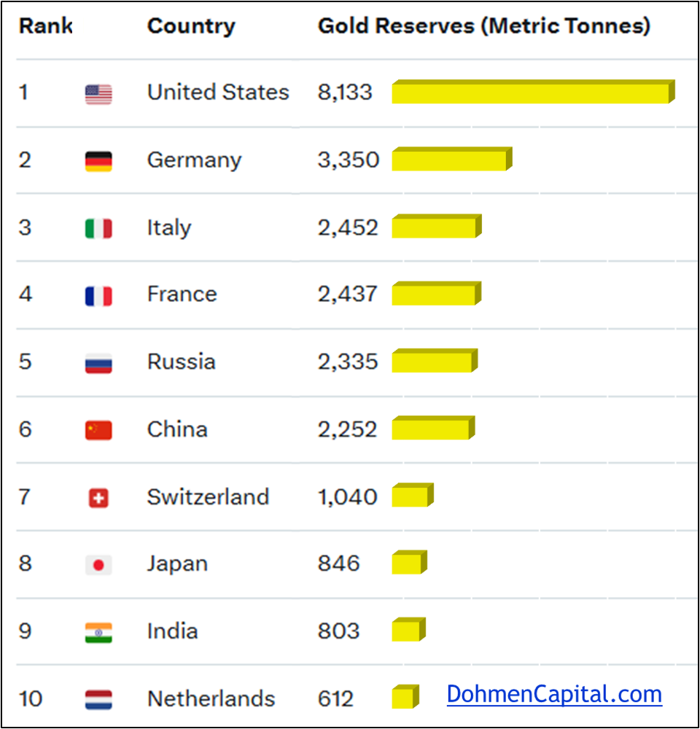Open the DohmenCapital.com link
The height and width of the screenshot is (729, 700).
click(x=554, y=694)
